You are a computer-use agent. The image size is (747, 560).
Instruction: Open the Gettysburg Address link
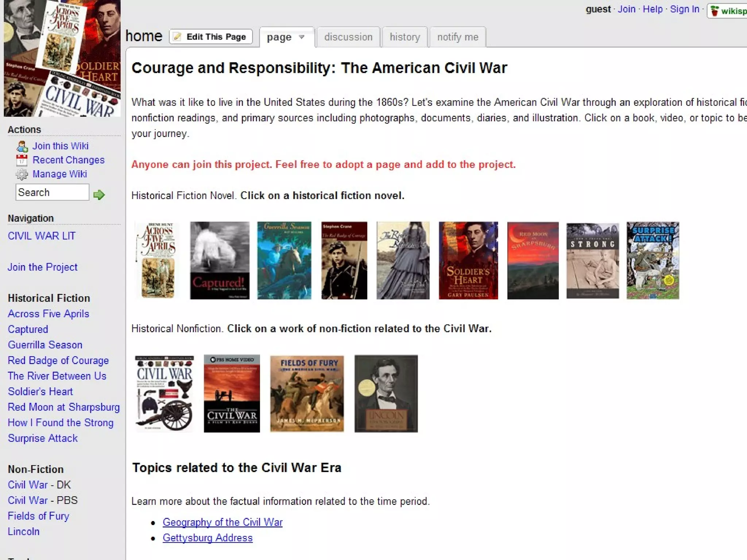click(208, 538)
